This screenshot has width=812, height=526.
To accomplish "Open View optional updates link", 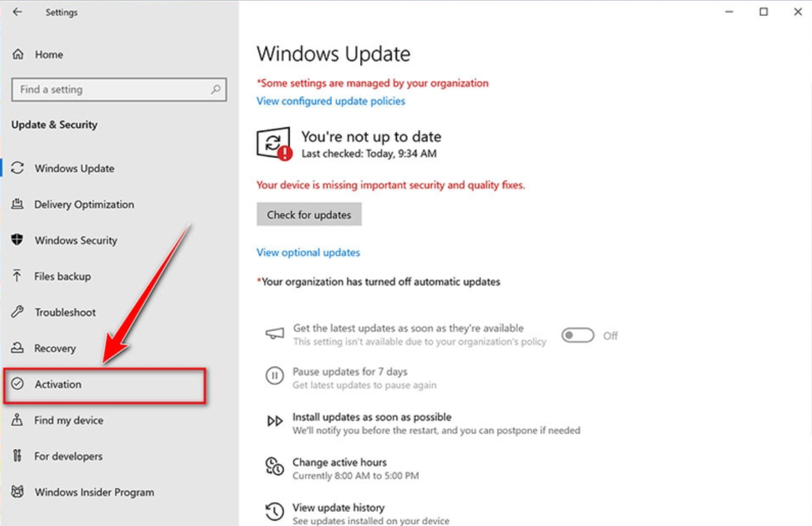I will tap(308, 253).
